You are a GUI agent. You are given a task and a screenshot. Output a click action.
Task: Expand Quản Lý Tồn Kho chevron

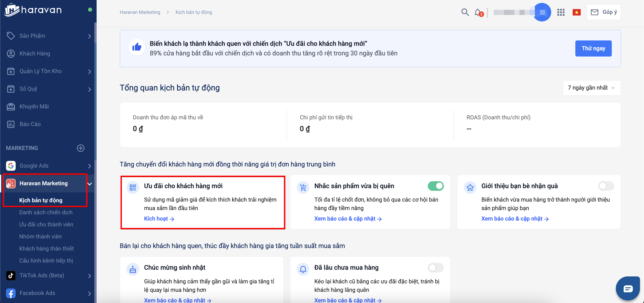click(90, 72)
